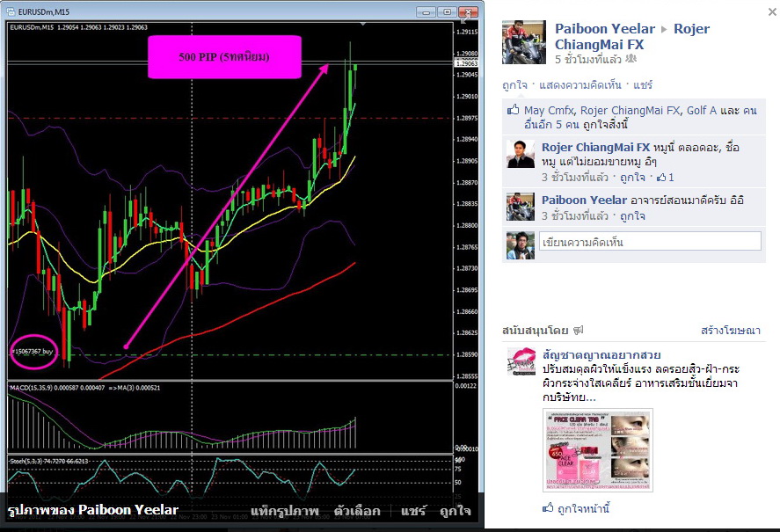Click Paiboon Yeelar's comment avatar
Screen dimensions: 780x532
(x=521, y=207)
